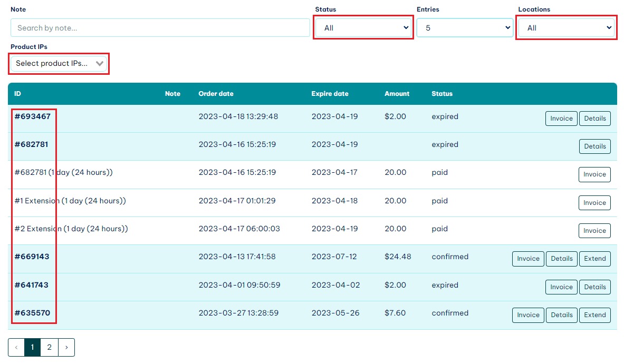This screenshot has height=364, width=624.
Task: View Details for order #682781
Action: (594, 146)
